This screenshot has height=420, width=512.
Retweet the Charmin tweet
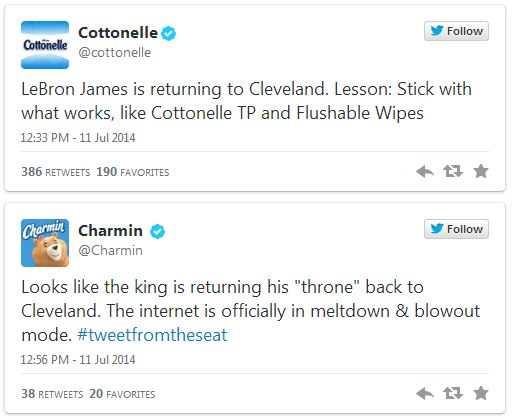click(x=453, y=393)
